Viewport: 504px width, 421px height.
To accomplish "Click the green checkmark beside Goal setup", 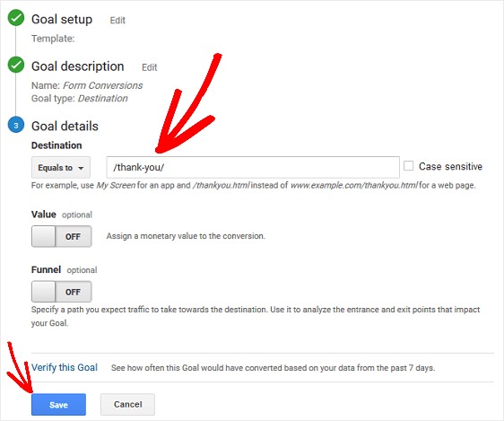I will click(x=16, y=18).
